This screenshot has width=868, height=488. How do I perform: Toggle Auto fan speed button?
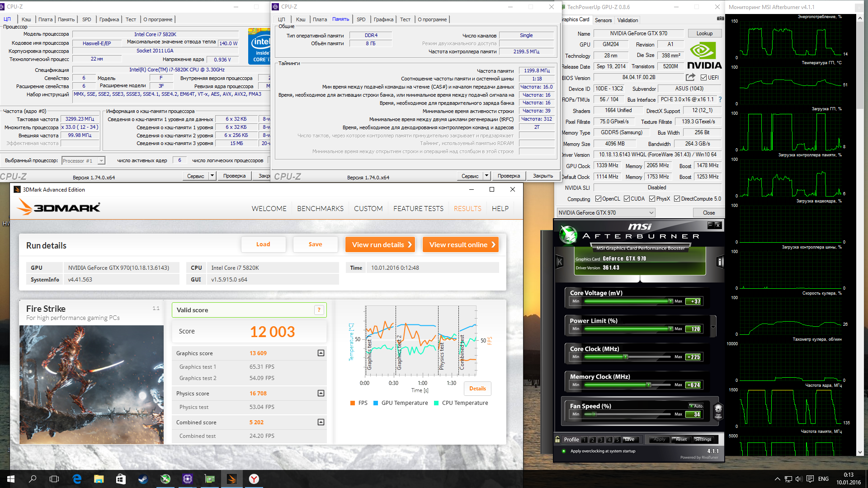pos(696,406)
